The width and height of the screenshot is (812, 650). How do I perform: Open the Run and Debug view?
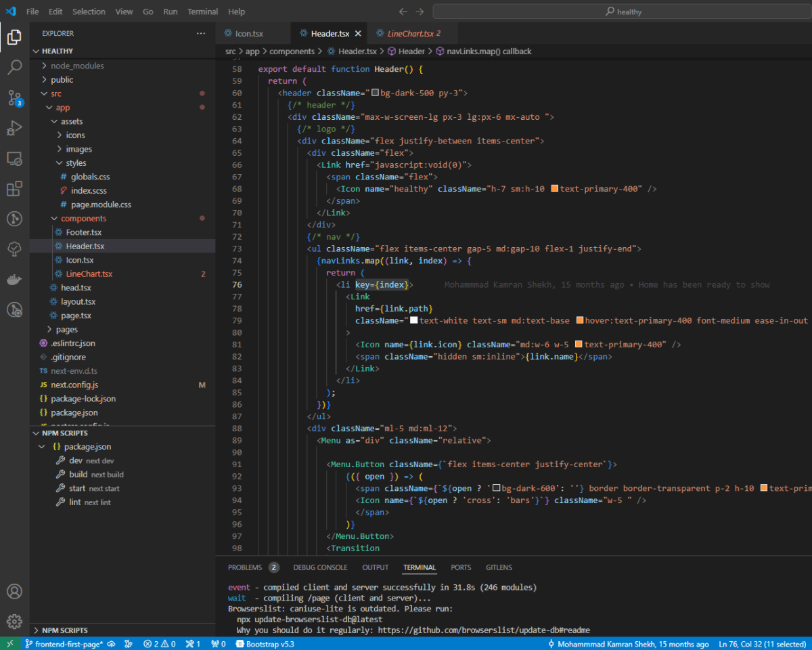(x=14, y=128)
